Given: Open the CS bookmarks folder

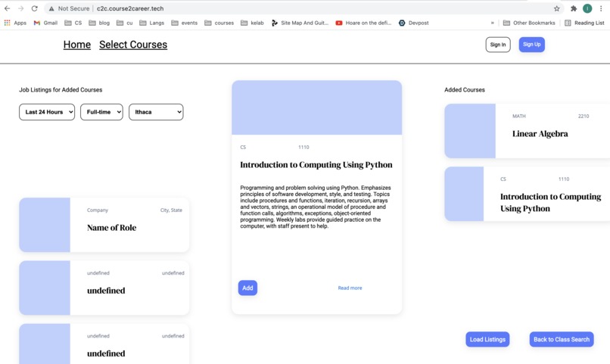Looking at the screenshot, I should (x=73, y=23).
